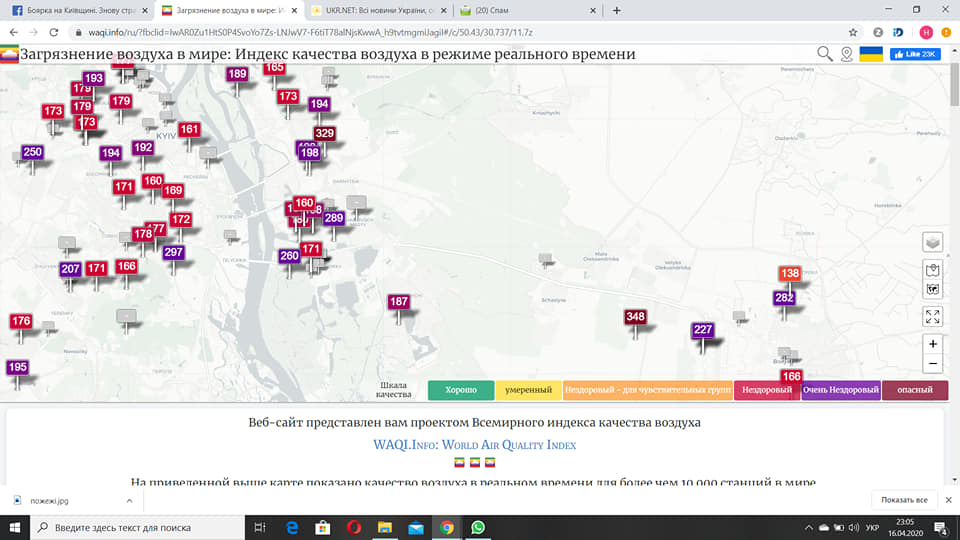Click the locate-me map pin control
960x540 pixels.
tap(932, 270)
